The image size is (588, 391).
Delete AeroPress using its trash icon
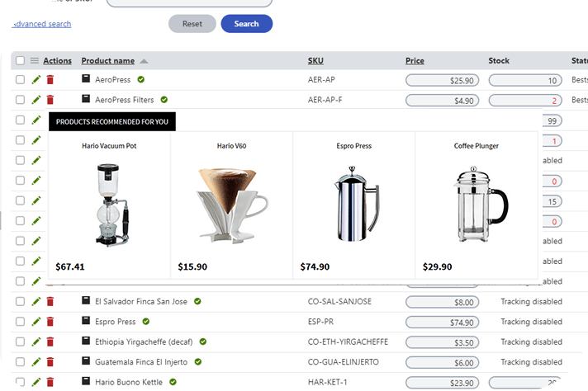coord(50,80)
